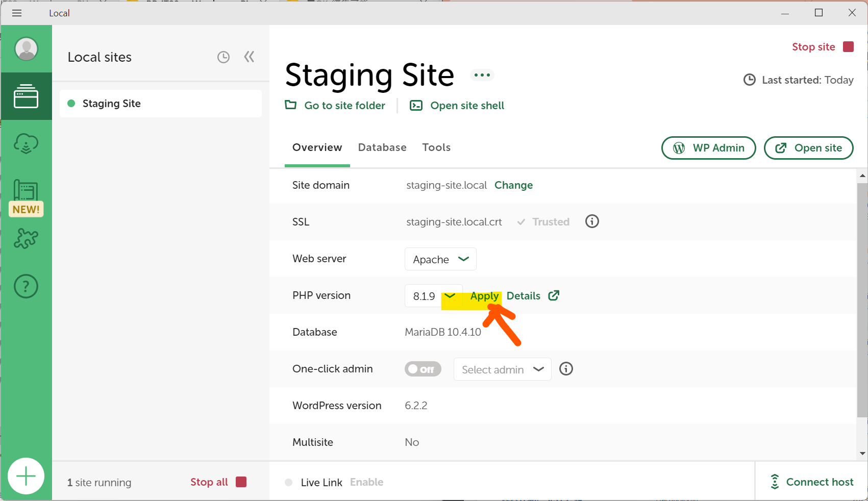This screenshot has width=868, height=501.
Task: Click scrollbar down arrow in Overview
Action: pos(862,453)
